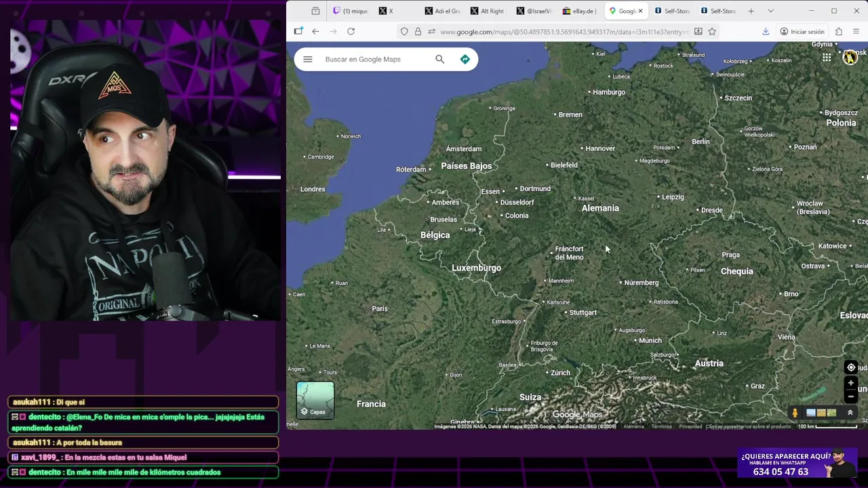
Task: Open the blue directions diamond icon
Action: [465, 60]
